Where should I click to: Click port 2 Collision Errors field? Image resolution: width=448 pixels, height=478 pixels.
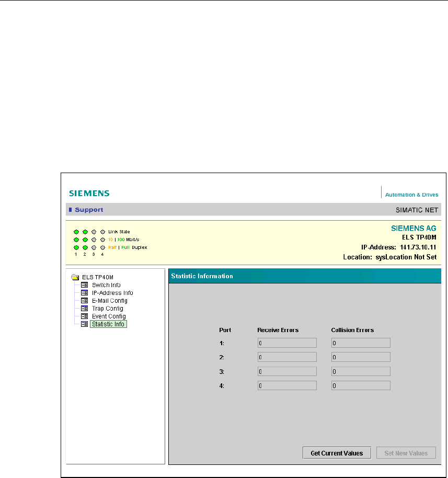(361, 357)
